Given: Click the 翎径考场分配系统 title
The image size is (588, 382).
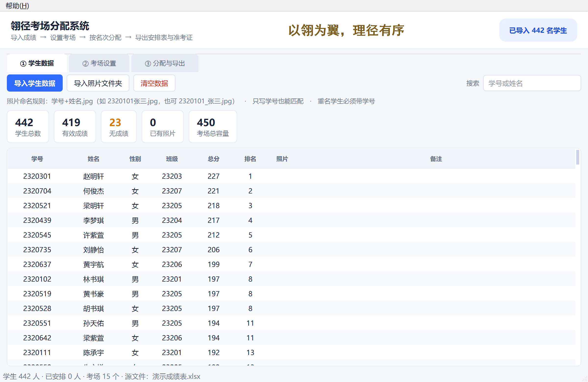Looking at the screenshot, I should (x=50, y=26).
